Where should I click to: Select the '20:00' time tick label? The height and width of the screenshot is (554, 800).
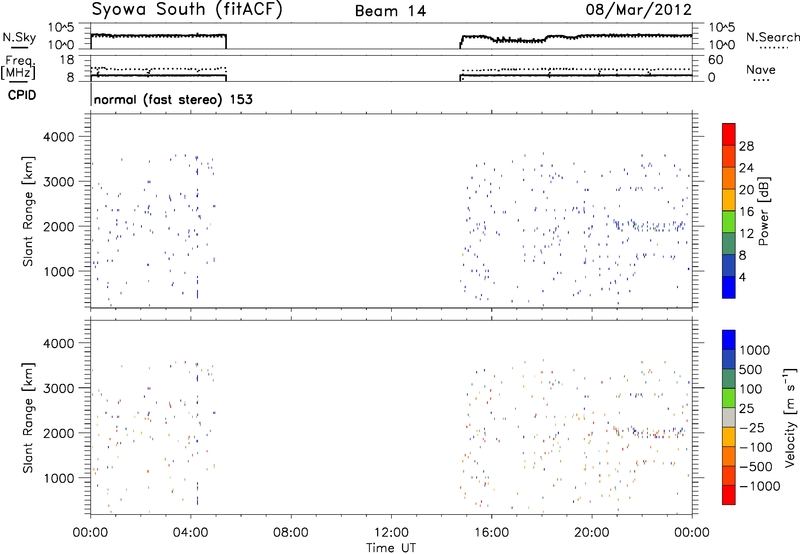point(591,533)
